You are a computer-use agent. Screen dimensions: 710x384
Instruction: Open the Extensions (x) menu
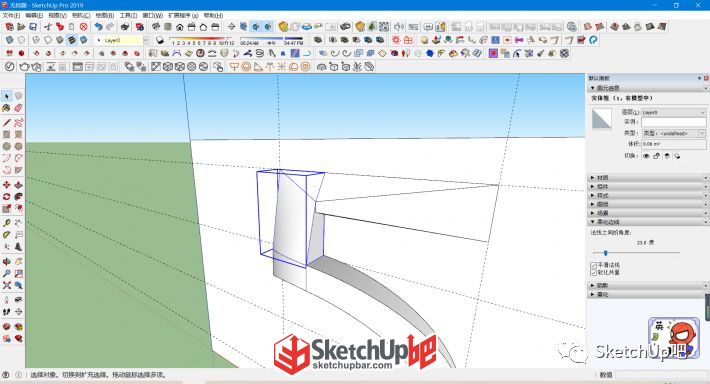click(x=183, y=15)
